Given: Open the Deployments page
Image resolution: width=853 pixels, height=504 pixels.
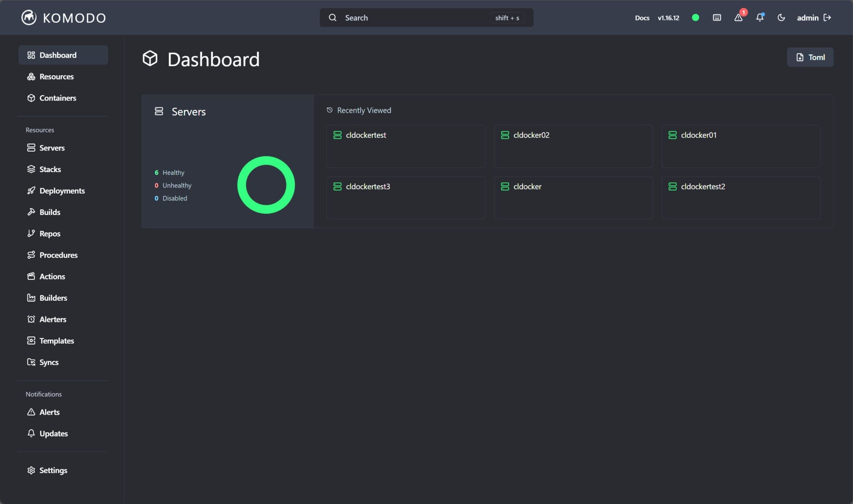Looking at the screenshot, I should 62,191.
